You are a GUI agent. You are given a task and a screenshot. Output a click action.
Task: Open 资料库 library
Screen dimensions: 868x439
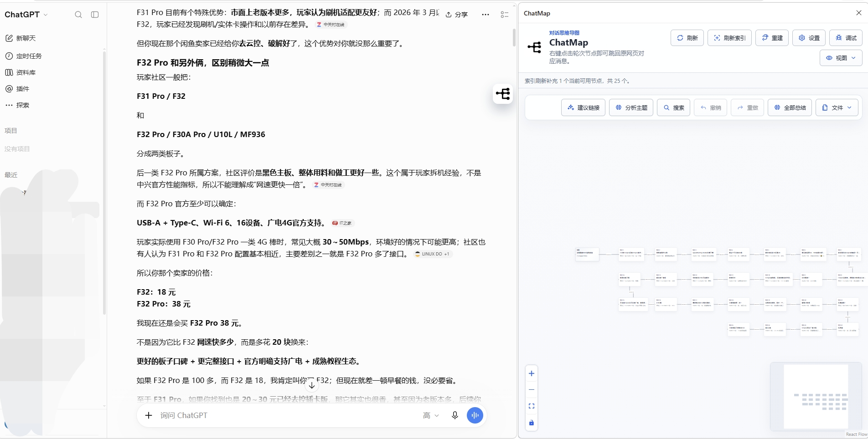click(x=26, y=72)
